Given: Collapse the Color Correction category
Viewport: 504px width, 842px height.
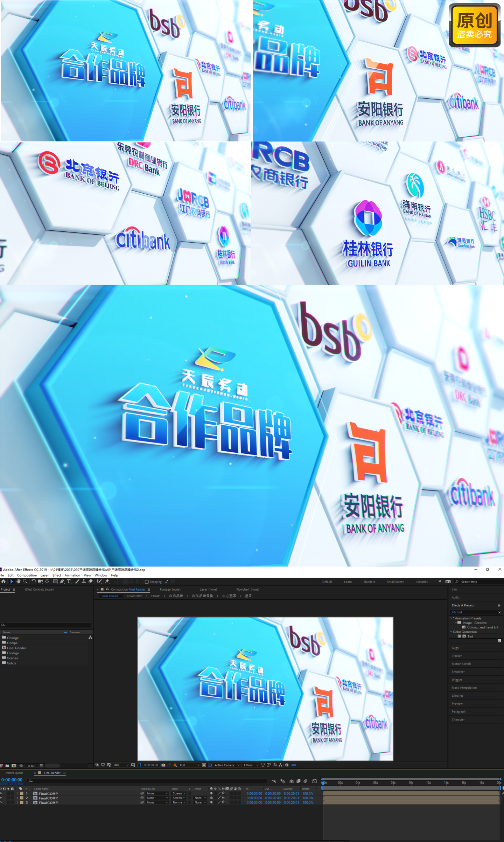Looking at the screenshot, I should pos(451,632).
